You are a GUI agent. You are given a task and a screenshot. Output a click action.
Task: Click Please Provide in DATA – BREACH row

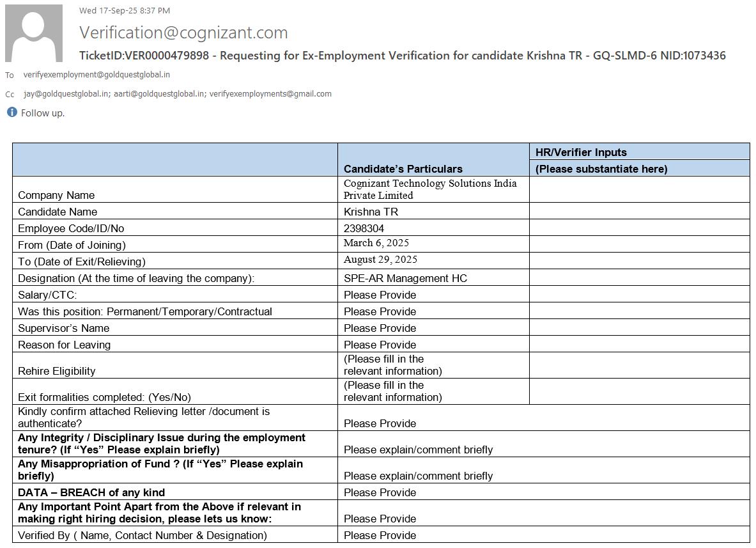[380, 492]
